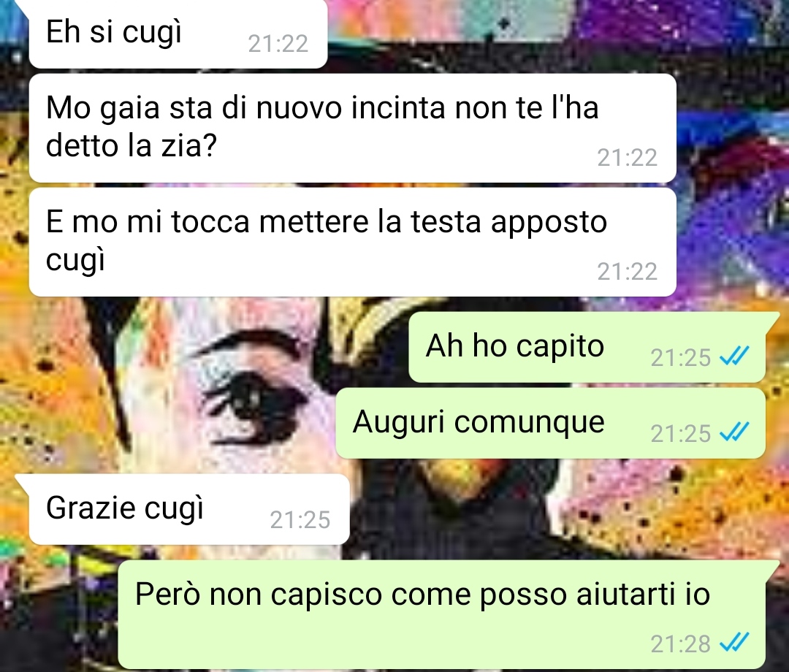Select the "Auguri comunque" green bubble
This screenshot has height=672, width=789.
click(551, 423)
